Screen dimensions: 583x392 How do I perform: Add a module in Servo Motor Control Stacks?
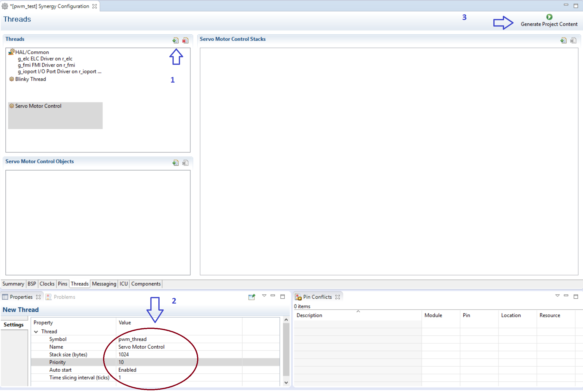pos(564,40)
